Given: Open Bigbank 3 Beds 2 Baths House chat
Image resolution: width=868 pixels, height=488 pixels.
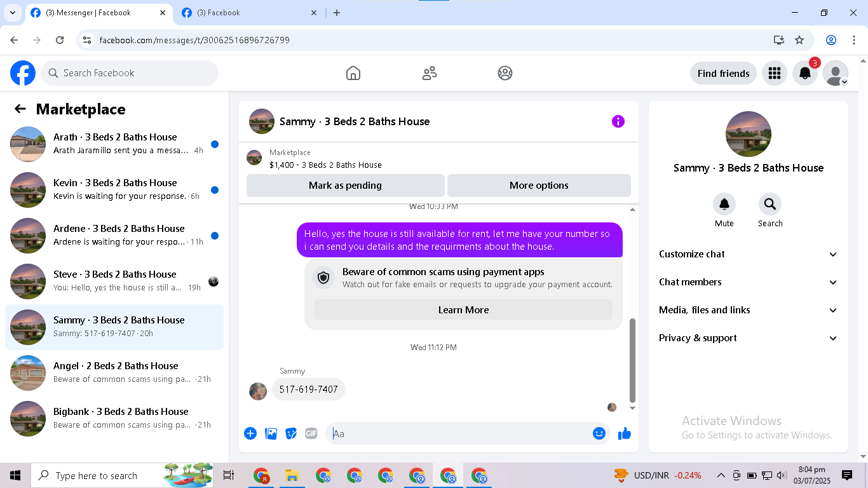Looking at the screenshot, I should click(x=114, y=419).
